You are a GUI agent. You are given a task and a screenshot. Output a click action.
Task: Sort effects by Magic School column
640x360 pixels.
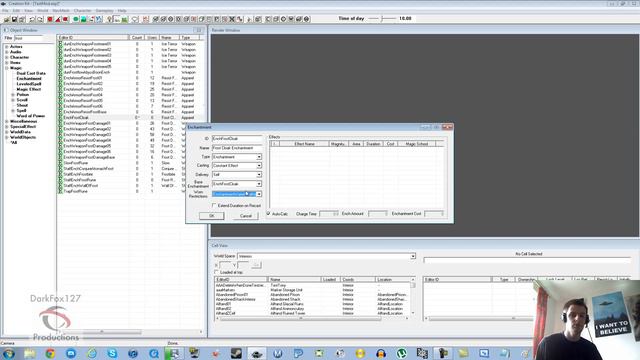coord(416,144)
